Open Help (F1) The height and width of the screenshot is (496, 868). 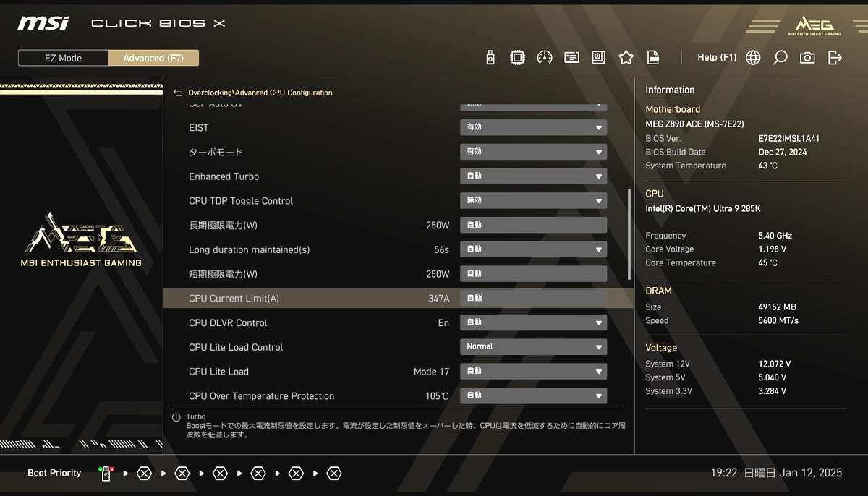(x=717, y=58)
